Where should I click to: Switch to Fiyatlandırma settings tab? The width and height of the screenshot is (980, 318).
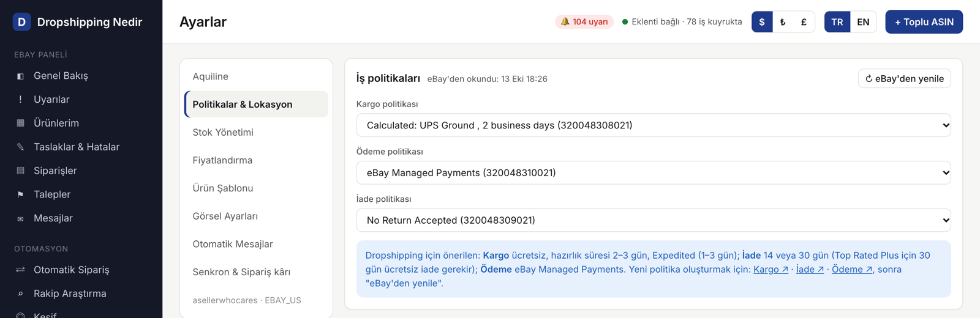(256, 161)
